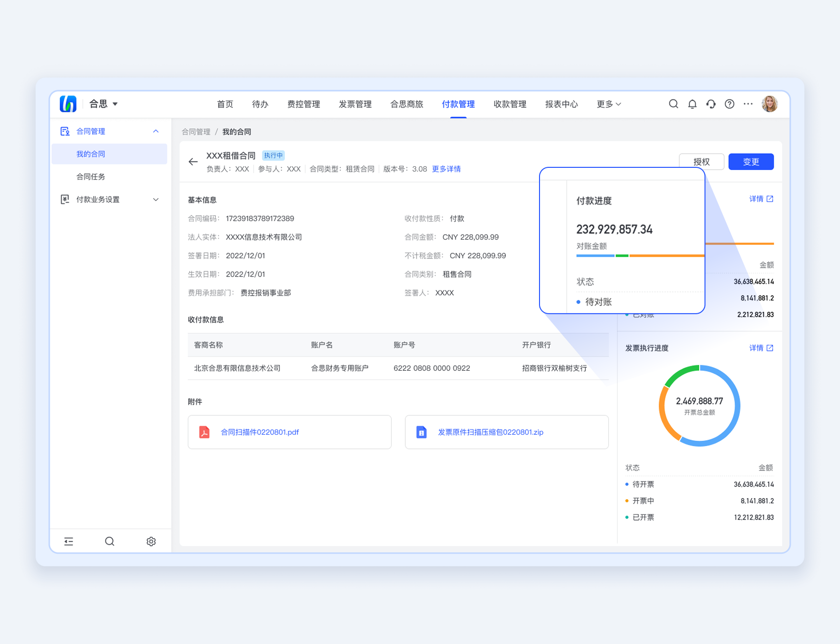This screenshot has width=840, height=644.
Task: Expand the 付款业务设置 sidebar section
Action: coord(156,200)
